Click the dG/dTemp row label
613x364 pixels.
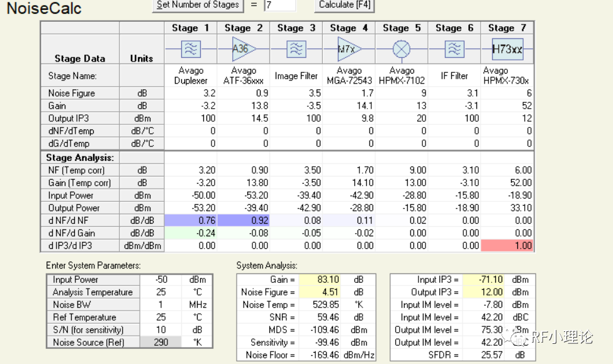pos(80,143)
